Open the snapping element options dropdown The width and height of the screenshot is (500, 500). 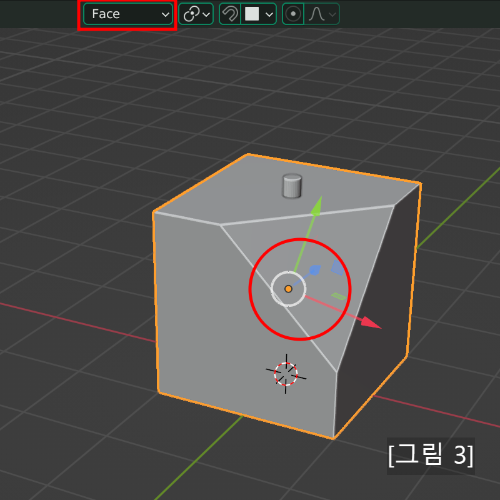(259, 14)
